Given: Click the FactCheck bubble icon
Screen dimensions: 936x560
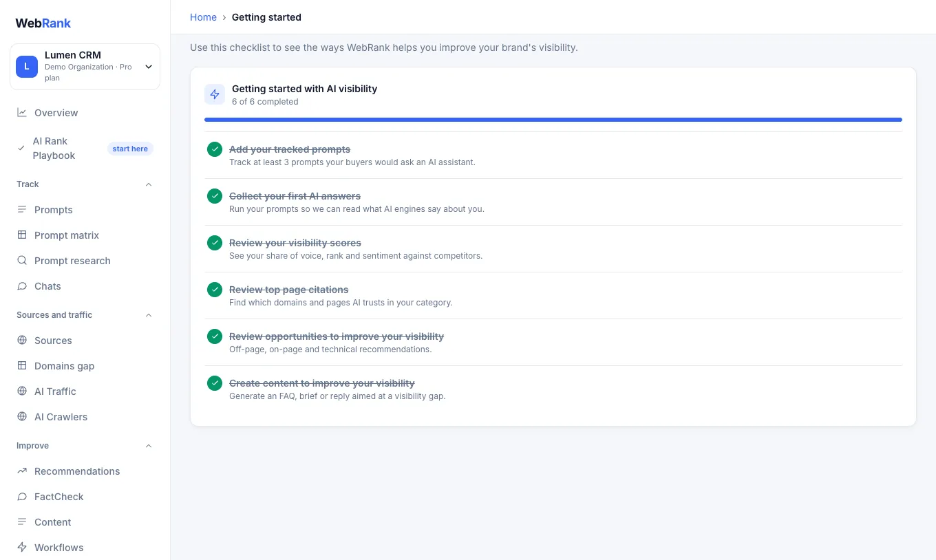Looking at the screenshot, I should [22, 497].
